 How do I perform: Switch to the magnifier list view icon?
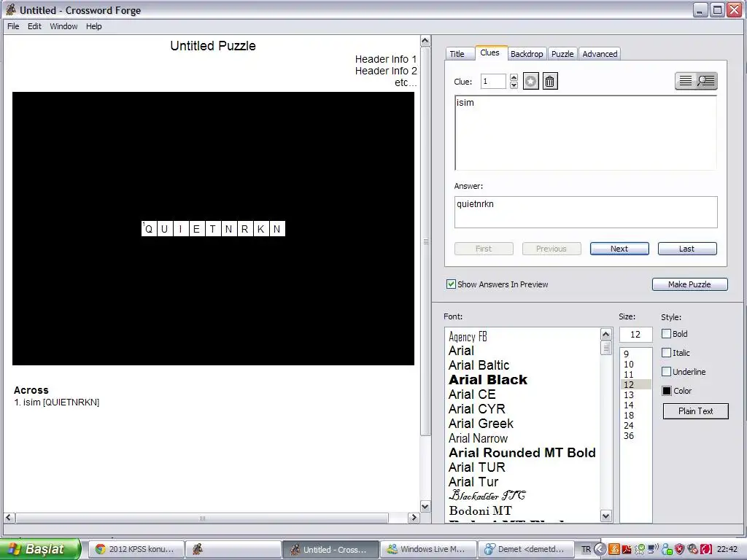click(706, 81)
